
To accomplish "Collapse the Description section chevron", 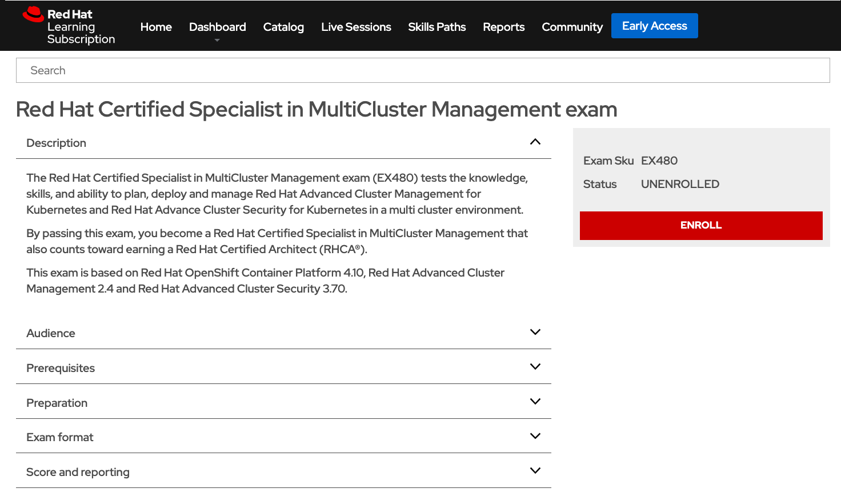I will [535, 141].
